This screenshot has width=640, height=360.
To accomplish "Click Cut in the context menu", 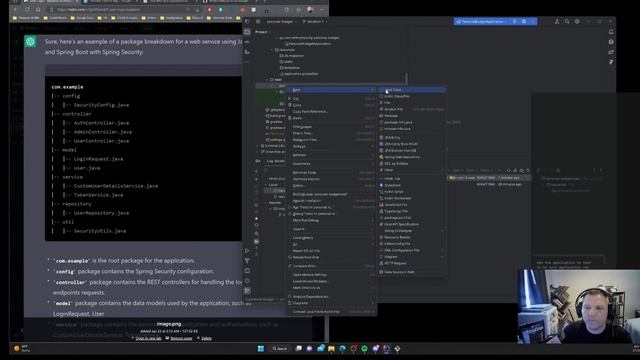I will click(331, 99).
